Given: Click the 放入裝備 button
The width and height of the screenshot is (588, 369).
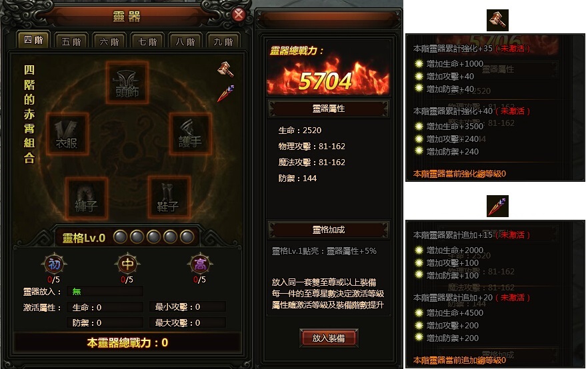Looking at the screenshot, I should 329,338.
